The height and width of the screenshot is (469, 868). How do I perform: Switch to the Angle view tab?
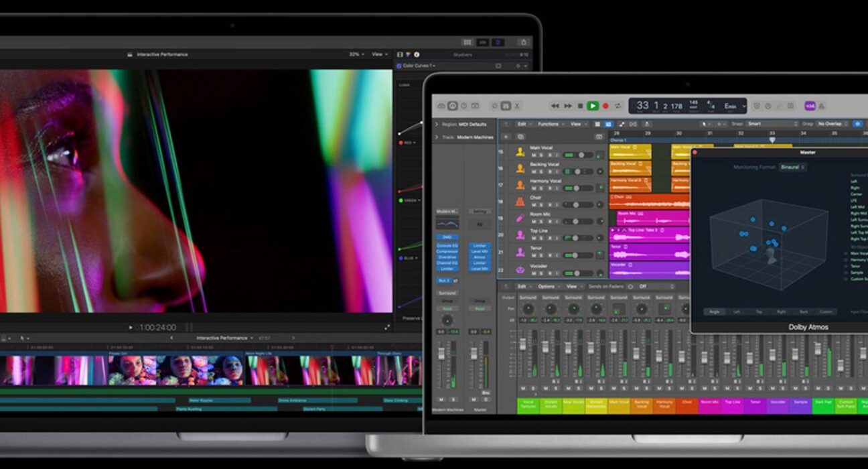tap(715, 312)
